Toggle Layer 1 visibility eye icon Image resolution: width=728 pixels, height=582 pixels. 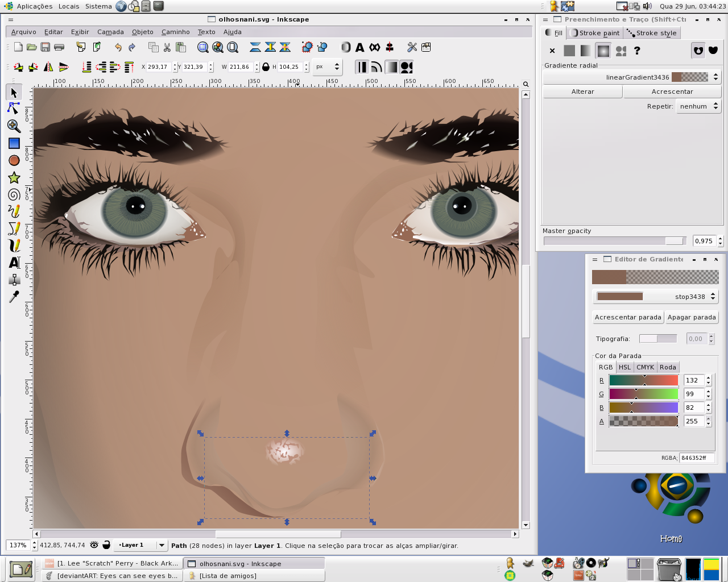tap(94, 544)
